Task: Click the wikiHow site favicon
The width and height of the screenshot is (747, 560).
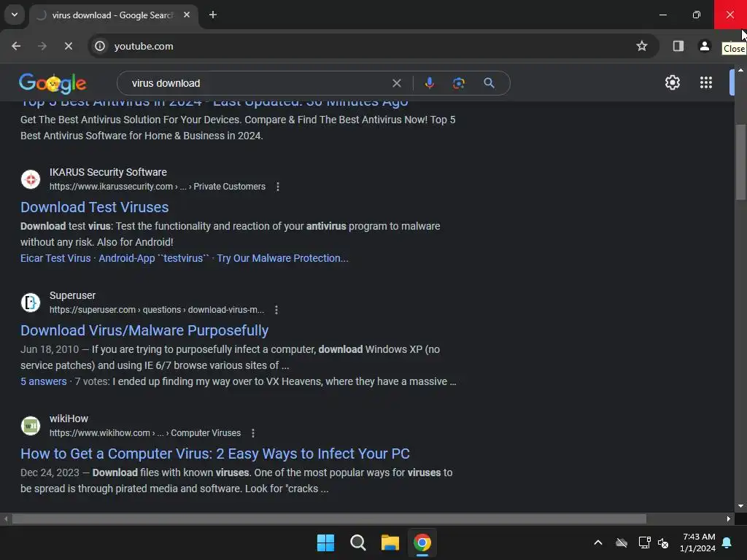Action: 31,426
